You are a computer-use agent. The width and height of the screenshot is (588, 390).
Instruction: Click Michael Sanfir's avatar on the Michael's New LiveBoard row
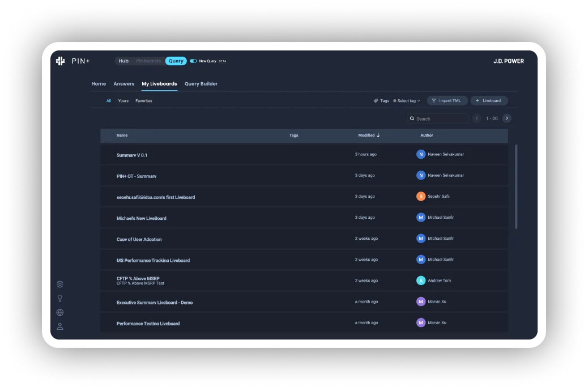pyautogui.click(x=421, y=217)
